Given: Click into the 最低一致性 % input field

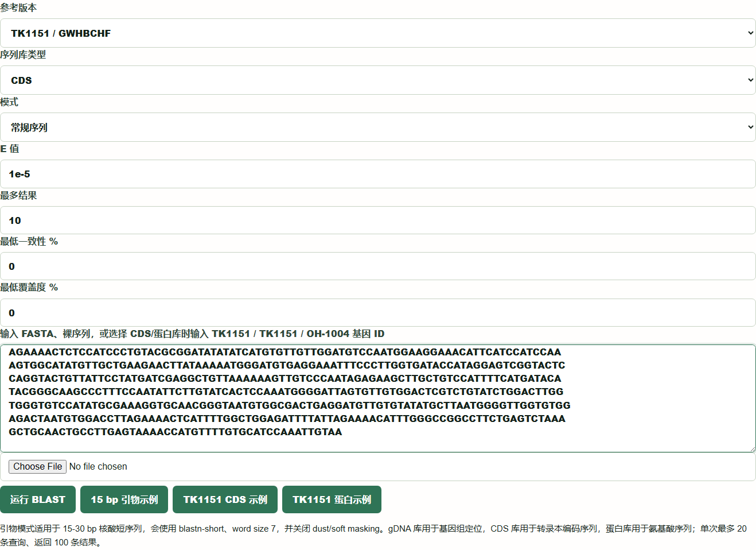Looking at the screenshot, I should 378,266.
